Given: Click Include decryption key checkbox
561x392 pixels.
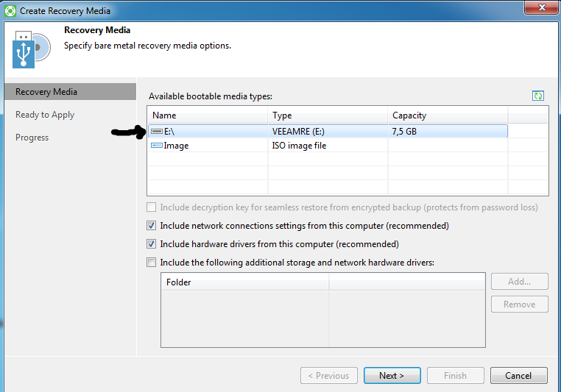Looking at the screenshot, I should (152, 207).
